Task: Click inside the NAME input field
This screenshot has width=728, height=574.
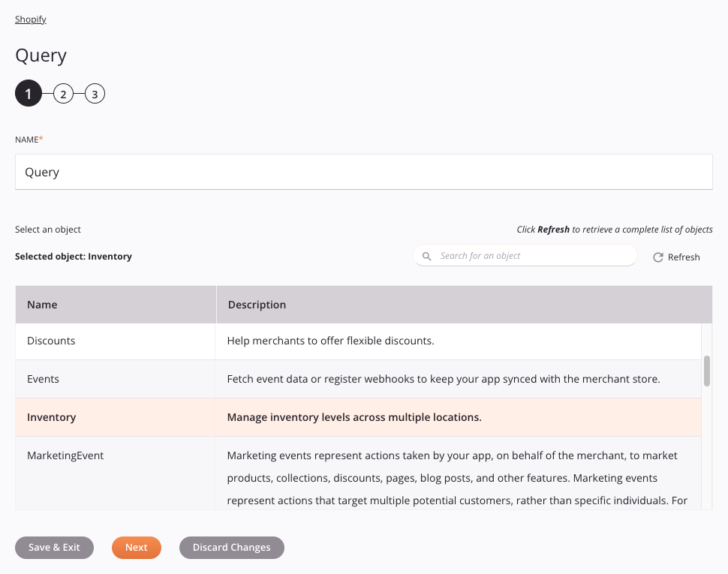Action: pos(363,172)
